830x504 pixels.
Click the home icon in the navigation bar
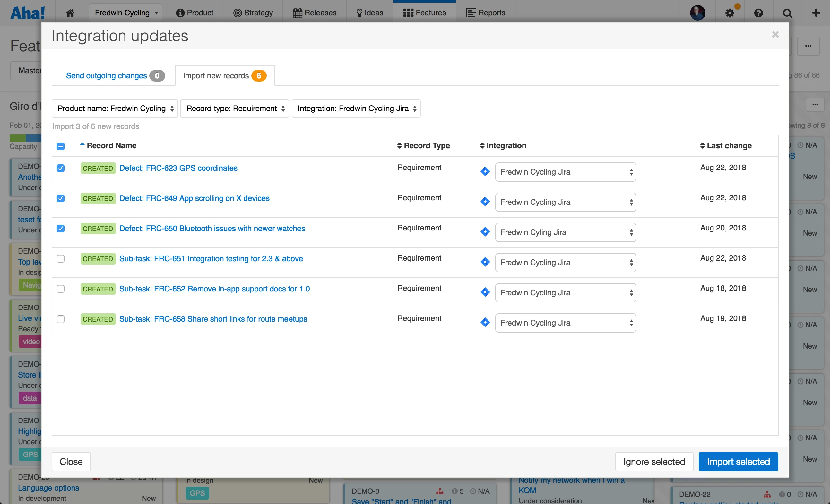tap(70, 13)
